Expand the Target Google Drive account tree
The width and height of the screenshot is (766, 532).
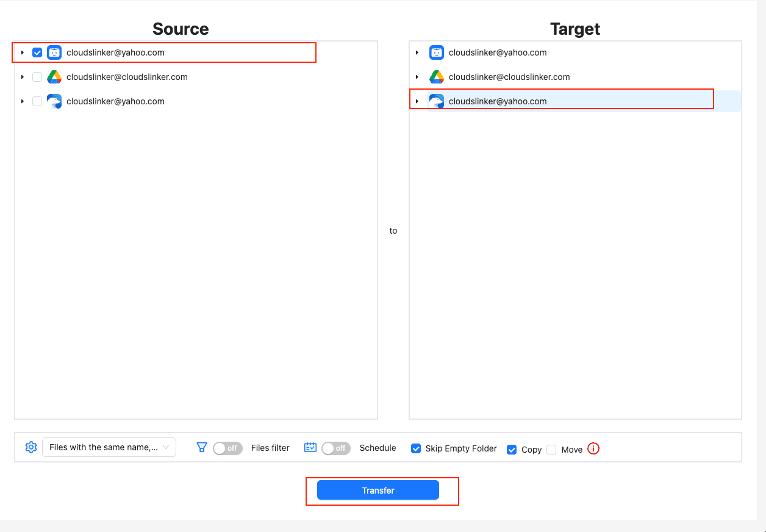click(417, 77)
